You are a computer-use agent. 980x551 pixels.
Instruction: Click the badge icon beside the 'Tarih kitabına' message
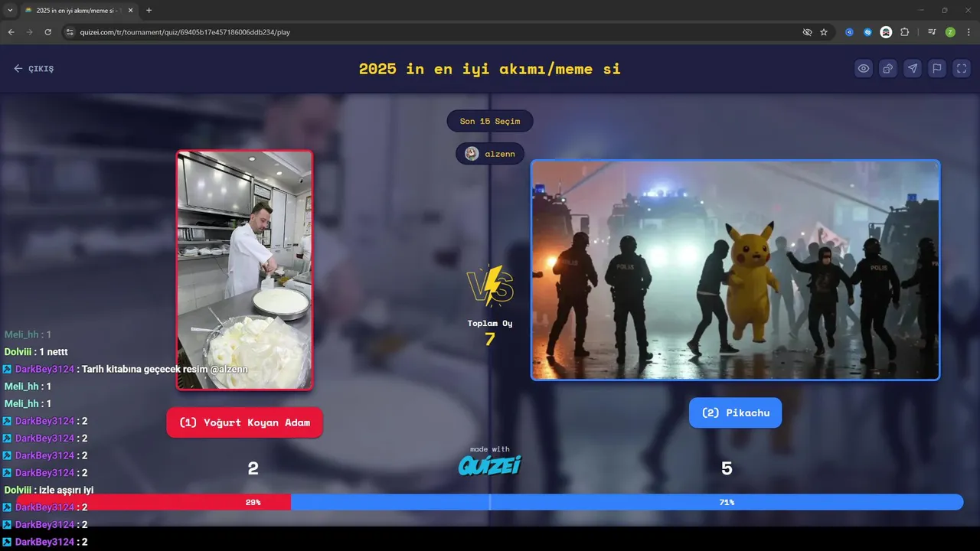click(x=8, y=369)
